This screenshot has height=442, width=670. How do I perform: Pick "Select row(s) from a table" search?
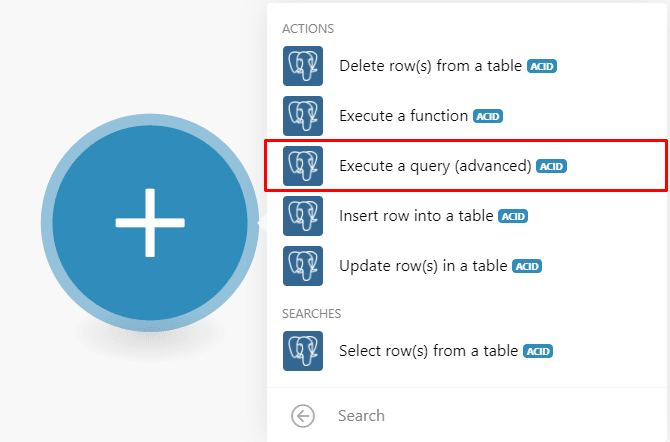[429, 351]
